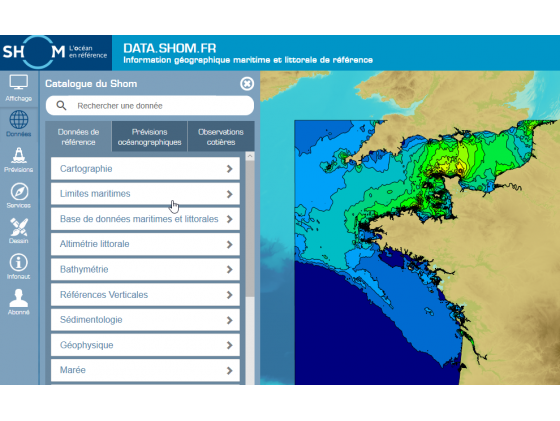Expand the Bathymétrie chevron arrow

click(x=230, y=270)
